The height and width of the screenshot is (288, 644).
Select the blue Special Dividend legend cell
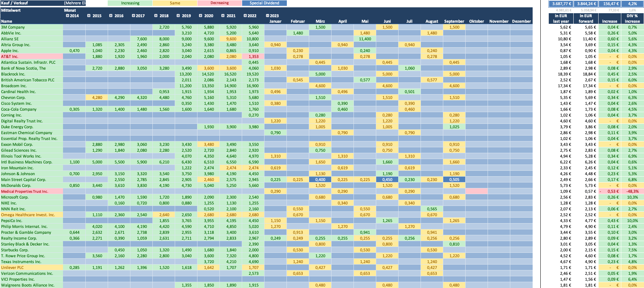point(264,3)
